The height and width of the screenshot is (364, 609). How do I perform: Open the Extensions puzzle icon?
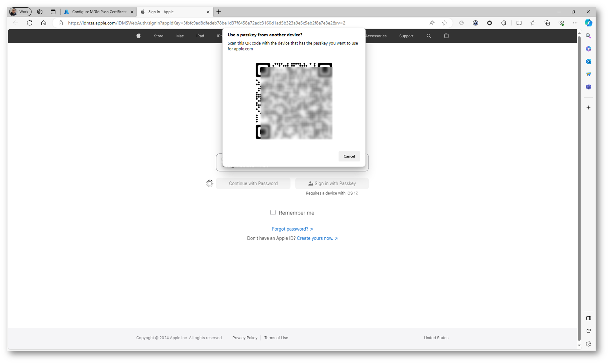tap(504, 23)
